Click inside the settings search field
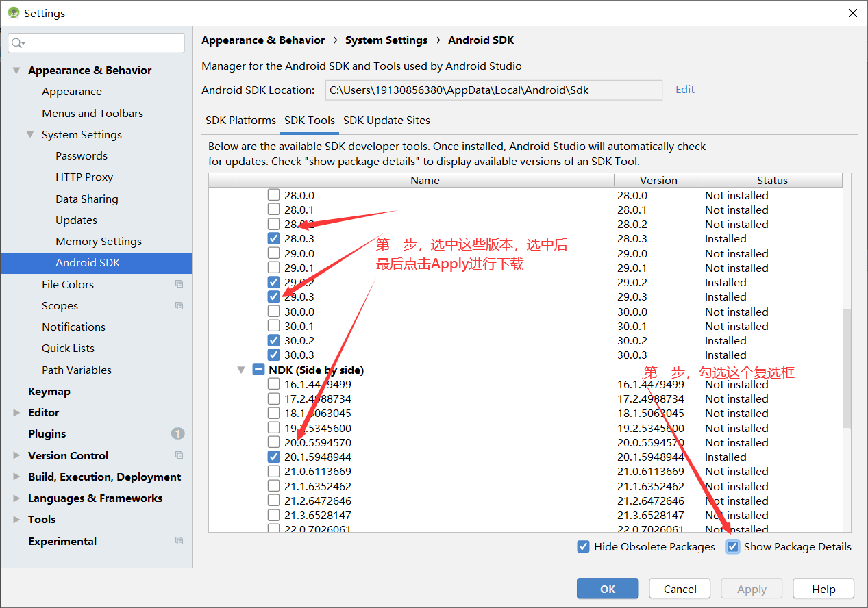Image resolution: width=868 pixels, height=608 pixels. pos(97,43)
